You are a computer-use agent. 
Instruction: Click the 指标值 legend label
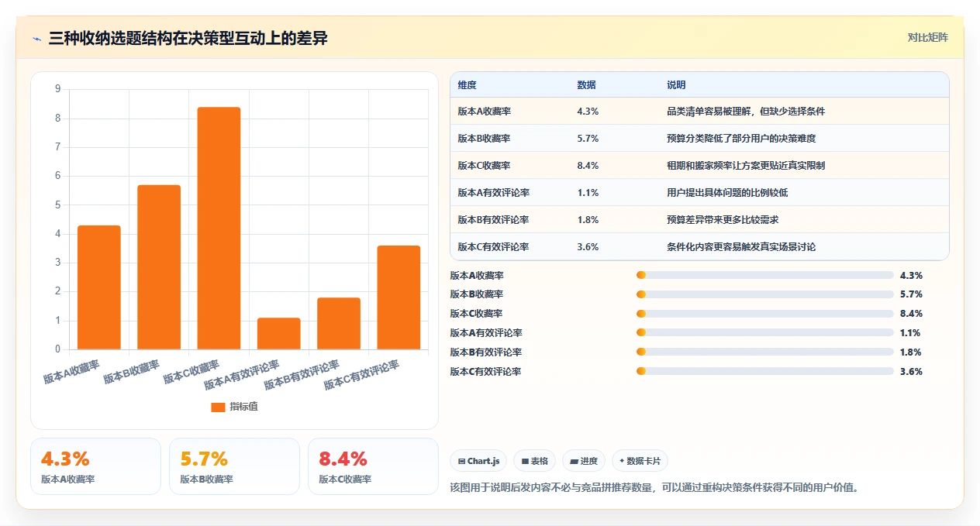[243, 407]
